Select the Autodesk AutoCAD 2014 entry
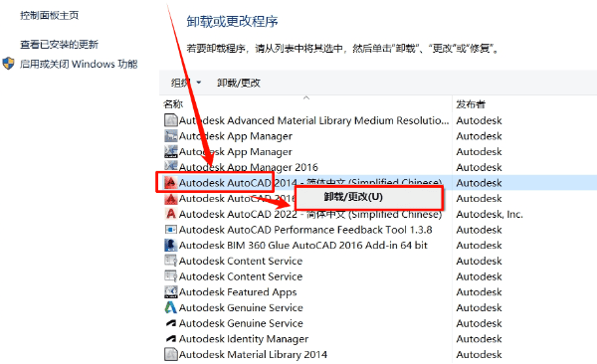The width and height of the screenshot is (597, 364). (309, 183)
